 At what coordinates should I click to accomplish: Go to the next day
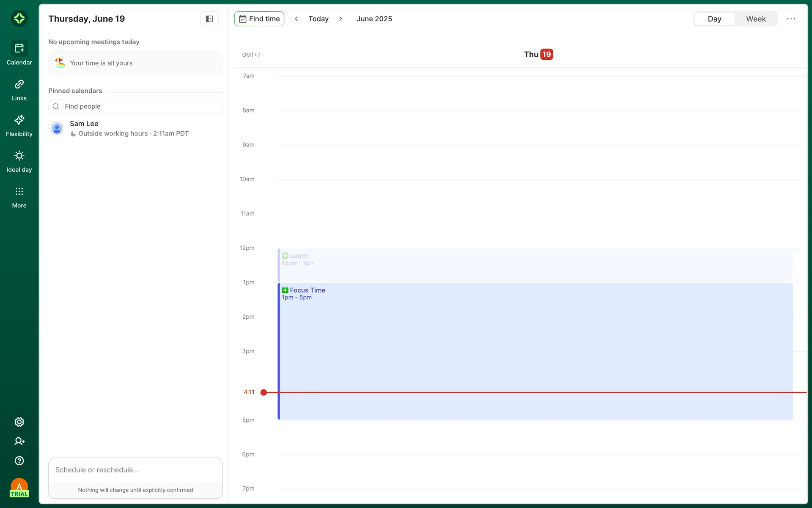pos(340,19)
